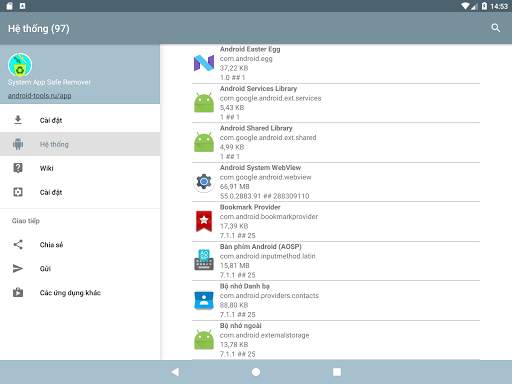The image size is (512, 384).
Task: Click package name com.android.bookmarkprovider
Action: pos(269,217)
